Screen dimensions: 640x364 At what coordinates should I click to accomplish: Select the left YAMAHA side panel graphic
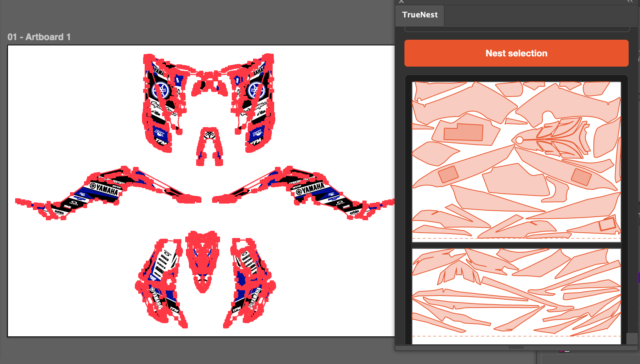tap(108, 192)
